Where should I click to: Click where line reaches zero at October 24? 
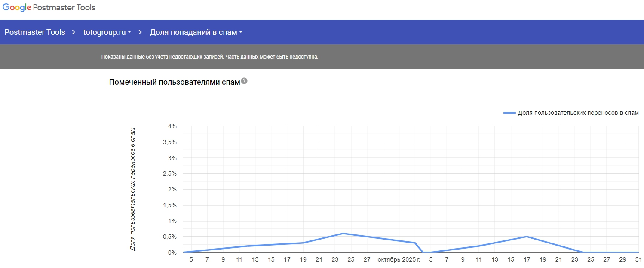coord(583,252)
